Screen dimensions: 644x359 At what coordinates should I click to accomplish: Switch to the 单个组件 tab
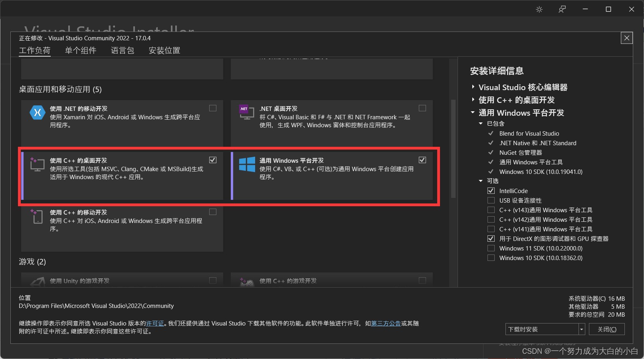pos(81,50)
